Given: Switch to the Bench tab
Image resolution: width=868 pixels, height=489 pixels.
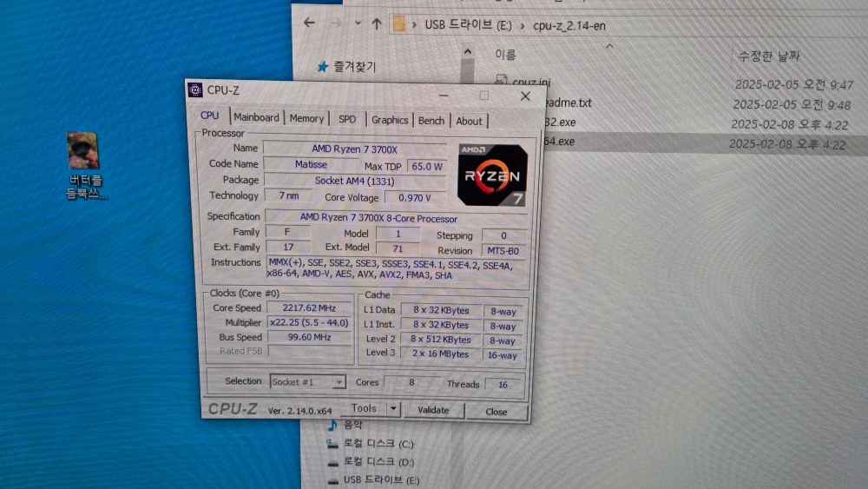Looking at the screenshot, I should [x=431, y=121].
